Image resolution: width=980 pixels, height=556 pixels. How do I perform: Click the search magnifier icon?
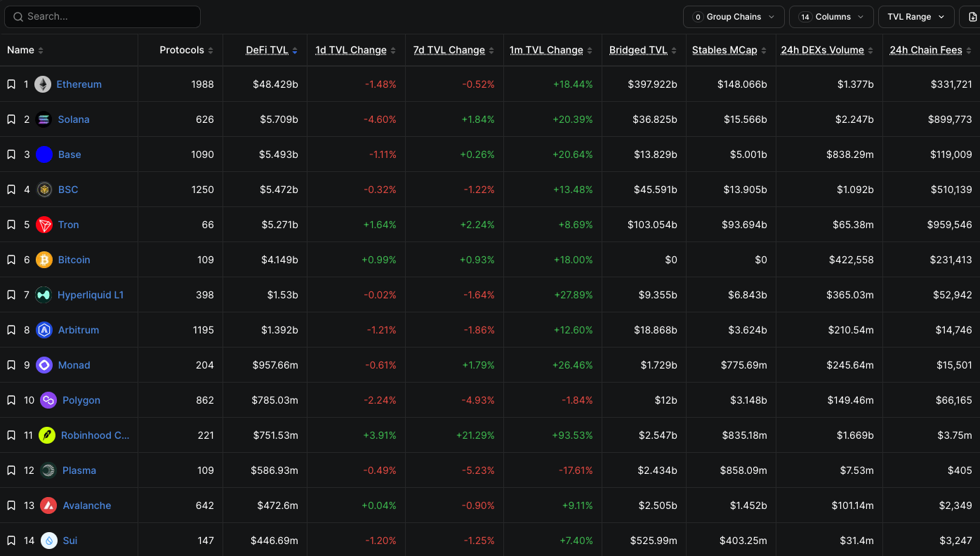tap(18, 17)
